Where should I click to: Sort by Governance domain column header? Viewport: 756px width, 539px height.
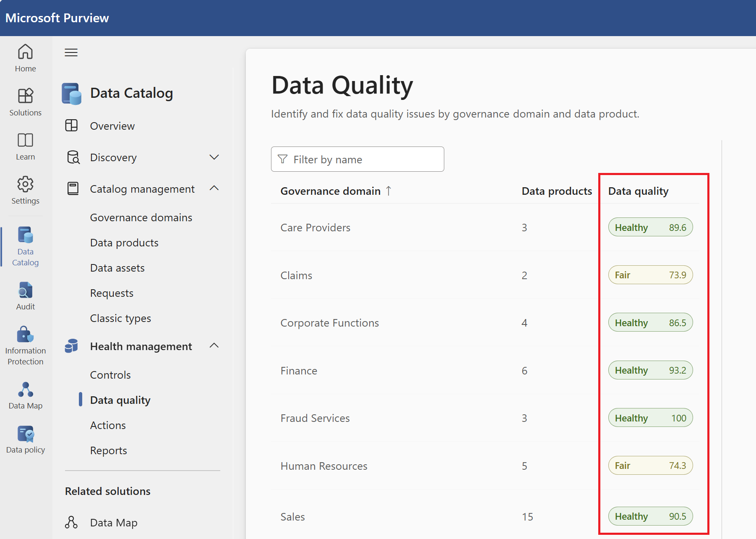[331, 191]
